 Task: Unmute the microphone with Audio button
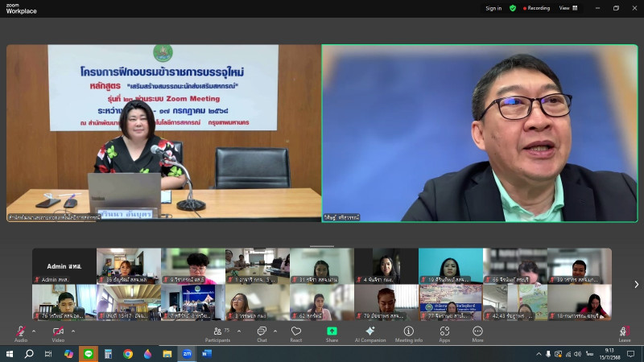pyautogui.click(x=21, y=334)
